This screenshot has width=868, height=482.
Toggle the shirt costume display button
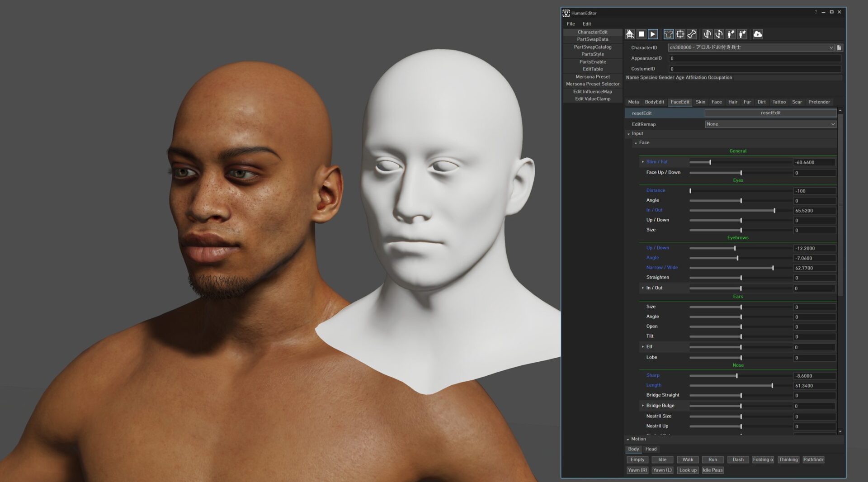pos(668,34)
